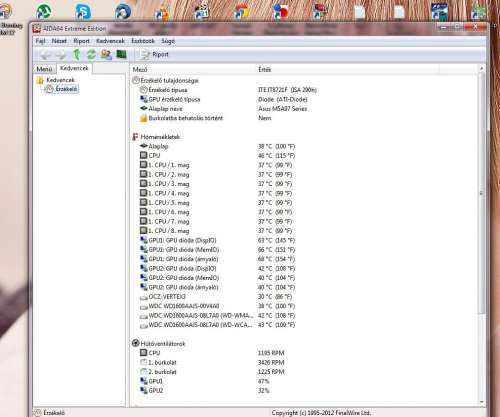Image resolution: width=500 pixels, height=417 pixels.
Task: Click the value Asus M5A97 Series
Action: [282, 109]
